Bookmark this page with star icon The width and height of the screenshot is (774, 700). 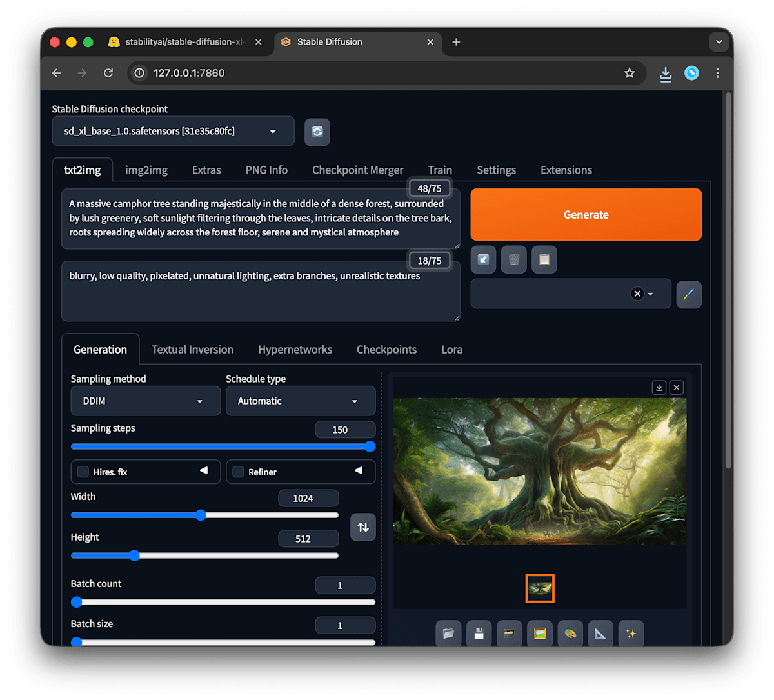[630, 73]
